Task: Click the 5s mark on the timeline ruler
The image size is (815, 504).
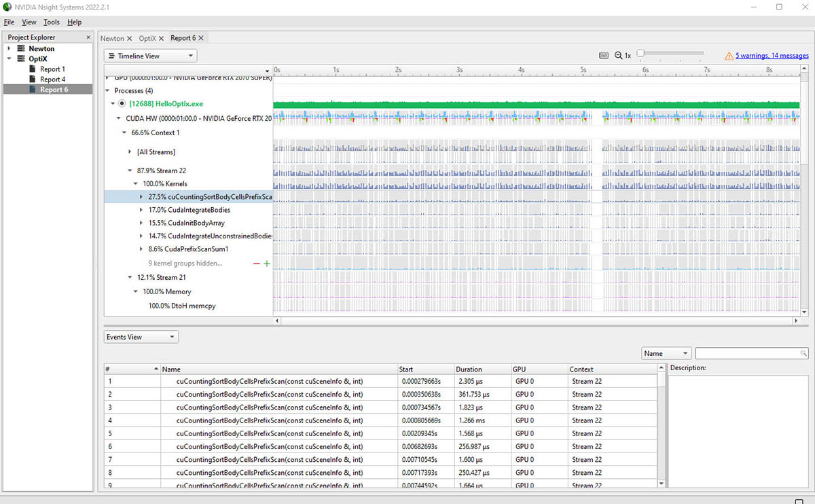Action: [x=583, y=70]
